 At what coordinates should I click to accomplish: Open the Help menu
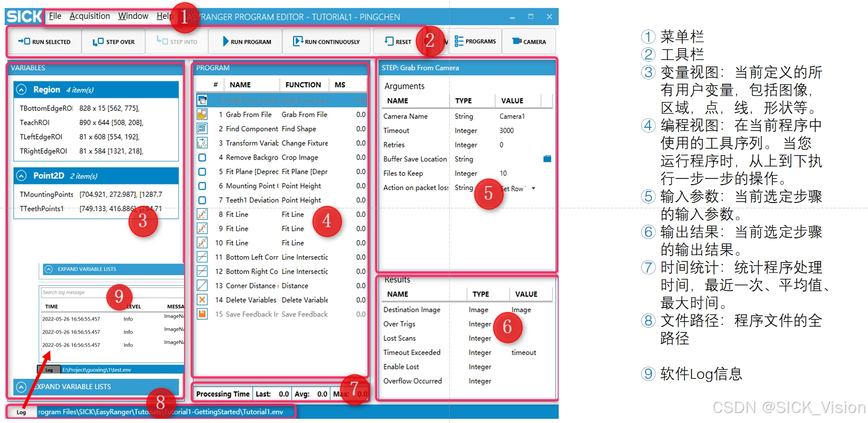tap(165, 16)
